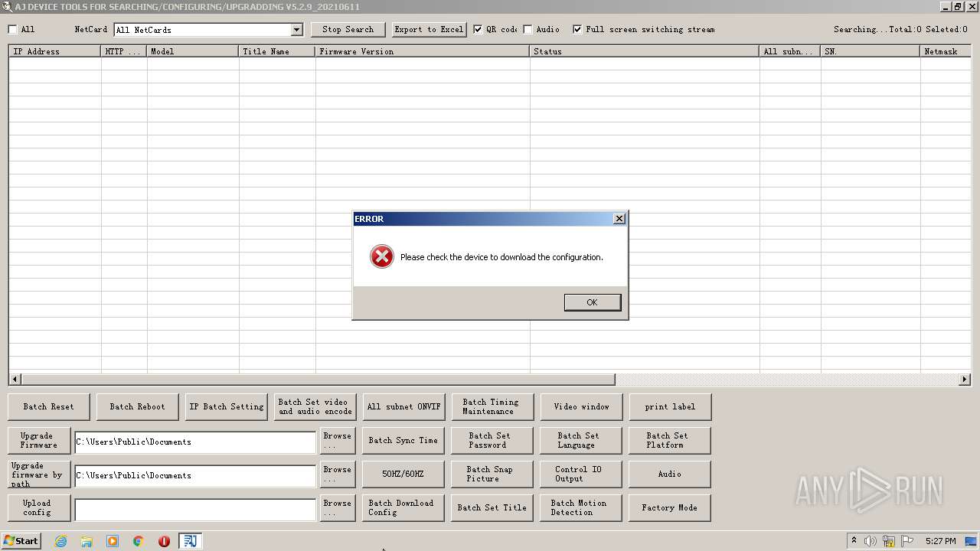Click Upgrade firmware by path button
Image resolution: width=980 pixels, height=551 pixels.
tap(40, 474)
